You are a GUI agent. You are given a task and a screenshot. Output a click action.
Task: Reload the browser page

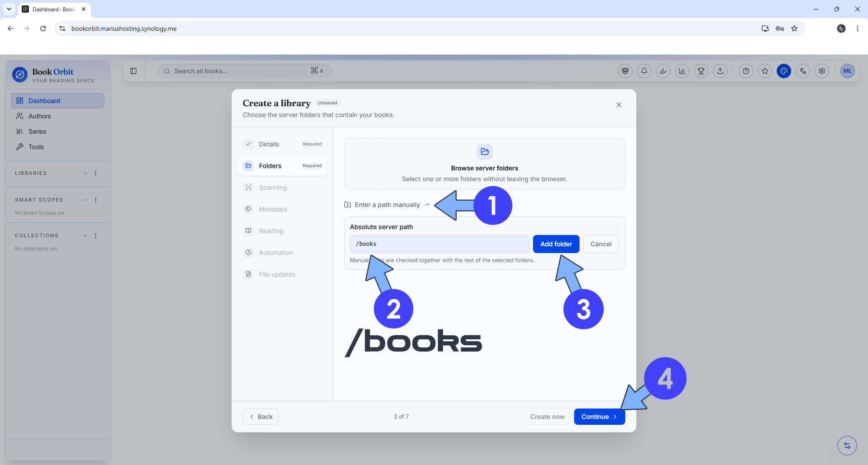click(43, 28)
